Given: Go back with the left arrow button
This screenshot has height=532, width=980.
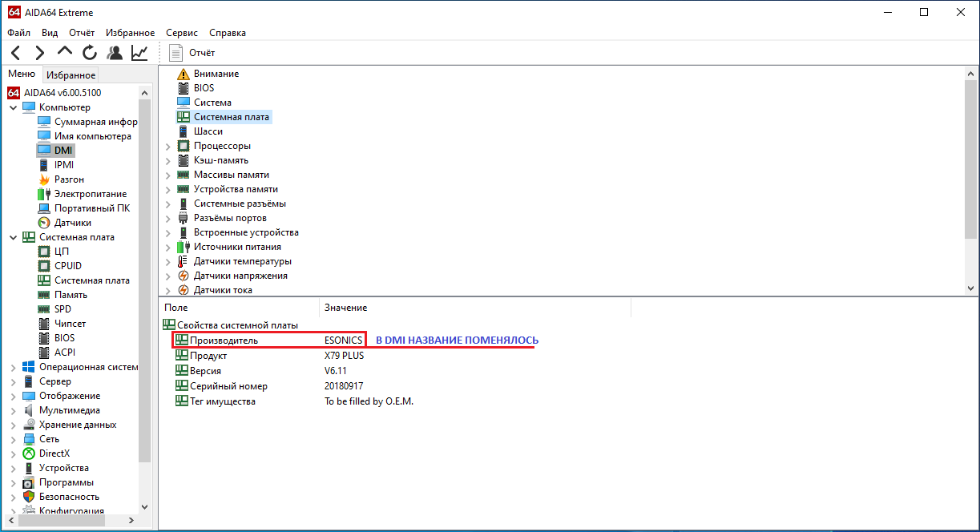Looking at the screenshot, I should [x=16, y=53].
